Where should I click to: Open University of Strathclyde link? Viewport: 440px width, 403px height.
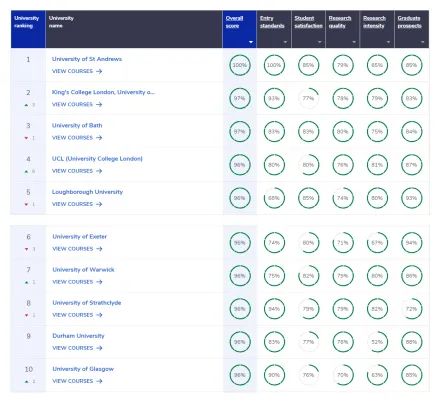pos(87,303)
